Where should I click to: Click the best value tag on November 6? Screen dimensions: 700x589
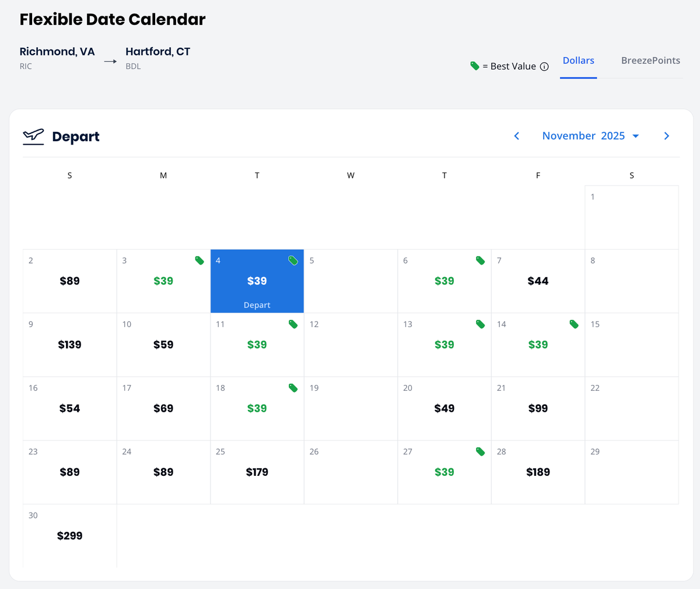(480, 261)
